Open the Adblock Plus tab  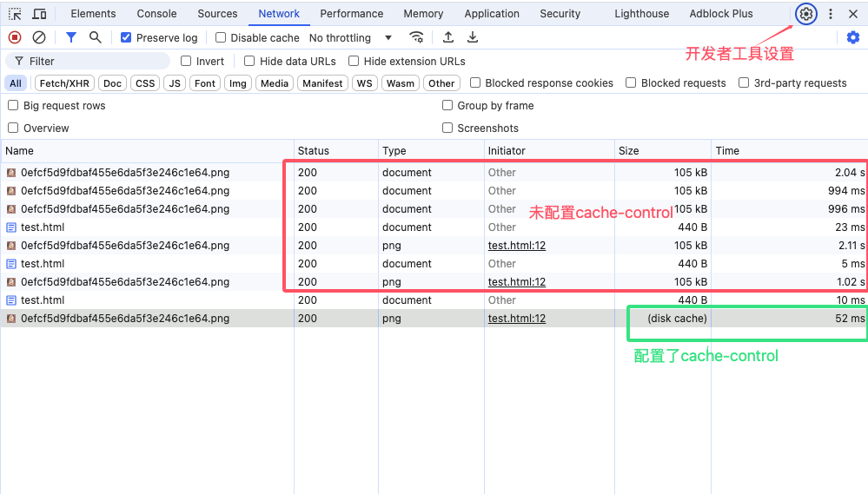pos(721,14)
